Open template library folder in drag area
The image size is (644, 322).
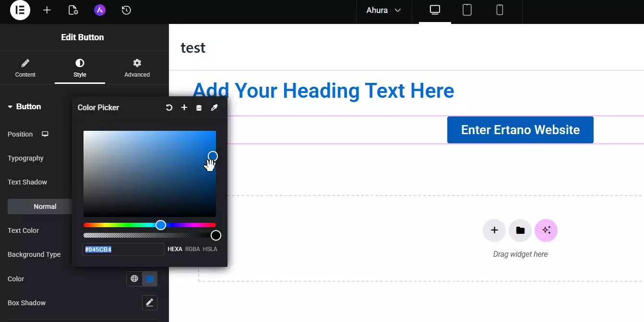(520, 230)
